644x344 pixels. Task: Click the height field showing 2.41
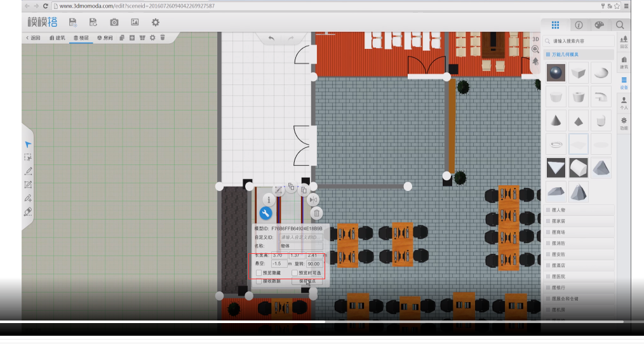[314, 255]
